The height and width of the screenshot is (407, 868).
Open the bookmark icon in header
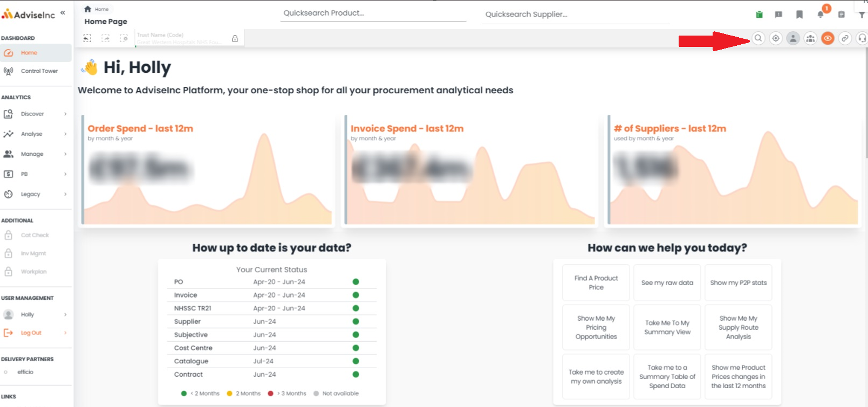[799, 15]
